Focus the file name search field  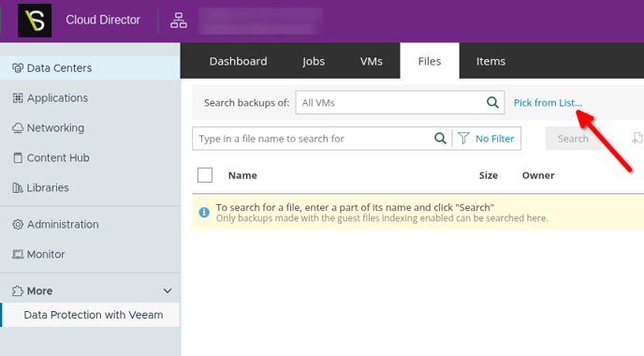pyautogui.click(x=314, y=139)
